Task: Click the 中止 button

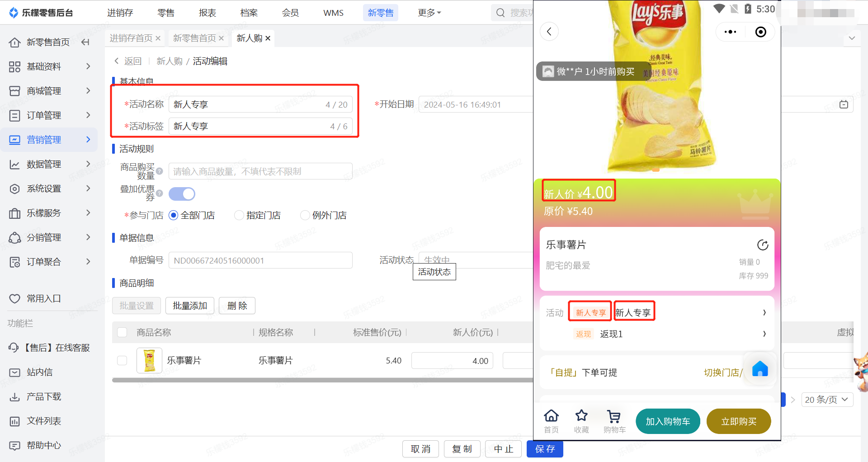Action: [503, 449]
